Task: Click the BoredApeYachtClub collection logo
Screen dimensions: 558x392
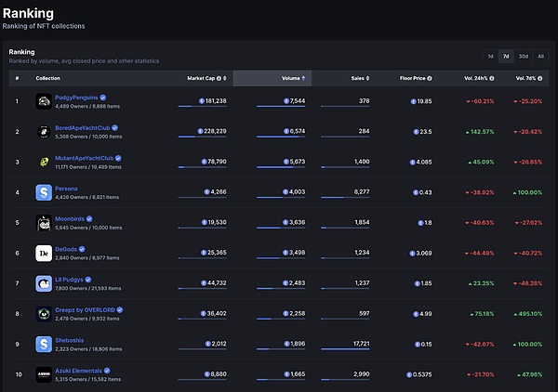Action: point(43,131)
